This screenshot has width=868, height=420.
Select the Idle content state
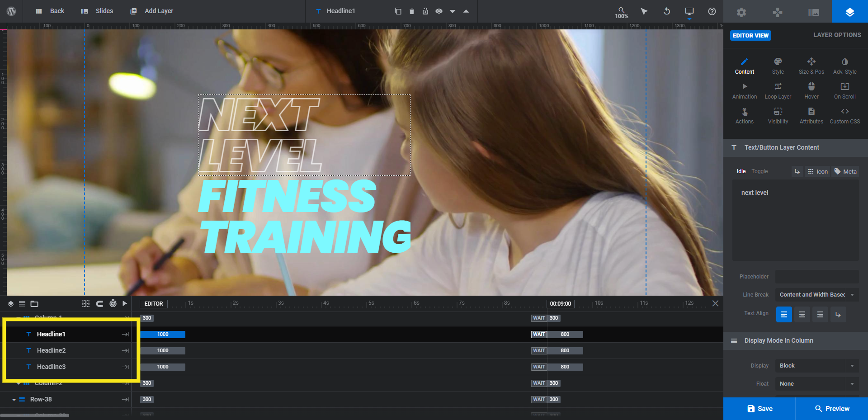[x=741, y=171]
